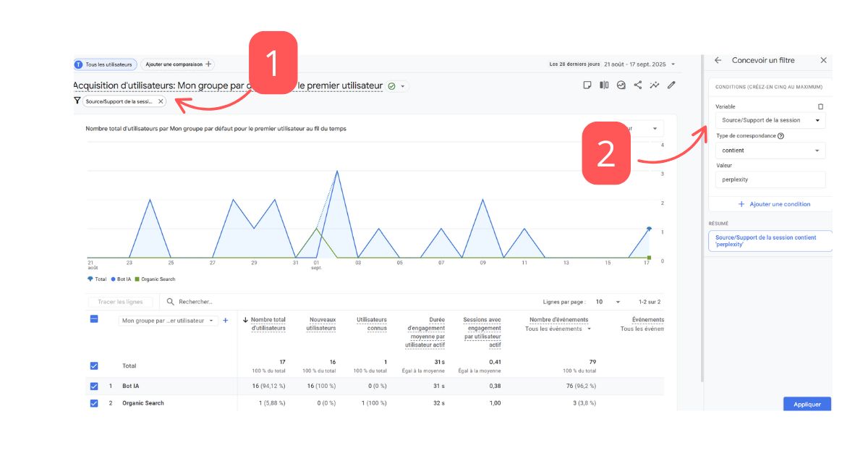Click 'Durée d'engagement moyenne' column header
The height and width of the screenshot is (456, 868).
tap(425, 332)
